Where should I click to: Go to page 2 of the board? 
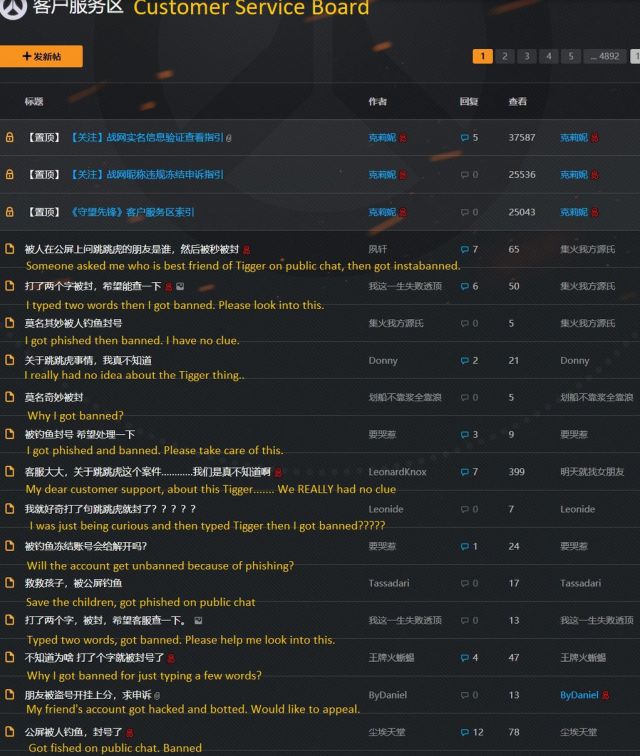505,56
